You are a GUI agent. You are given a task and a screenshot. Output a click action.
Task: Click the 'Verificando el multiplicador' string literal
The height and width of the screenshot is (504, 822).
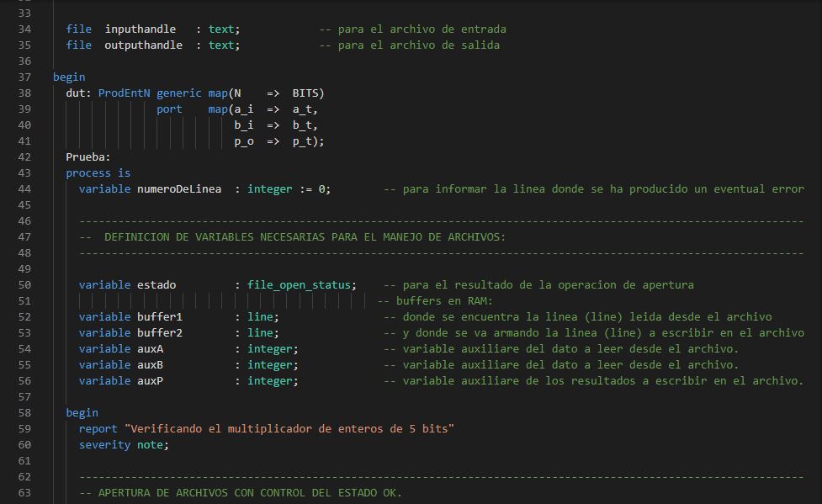tap(289, 429)
